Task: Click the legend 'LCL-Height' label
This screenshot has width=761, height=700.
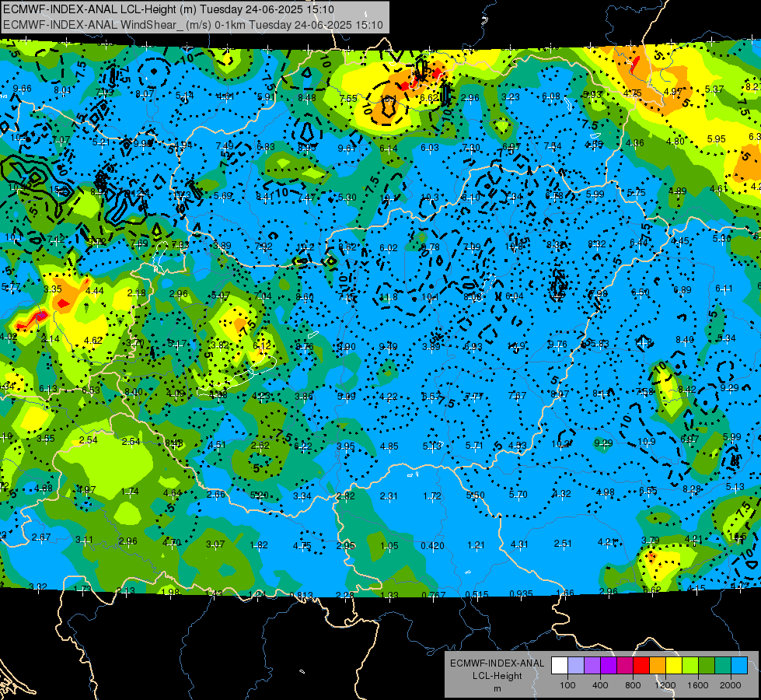Action: [x=497, y=676]
